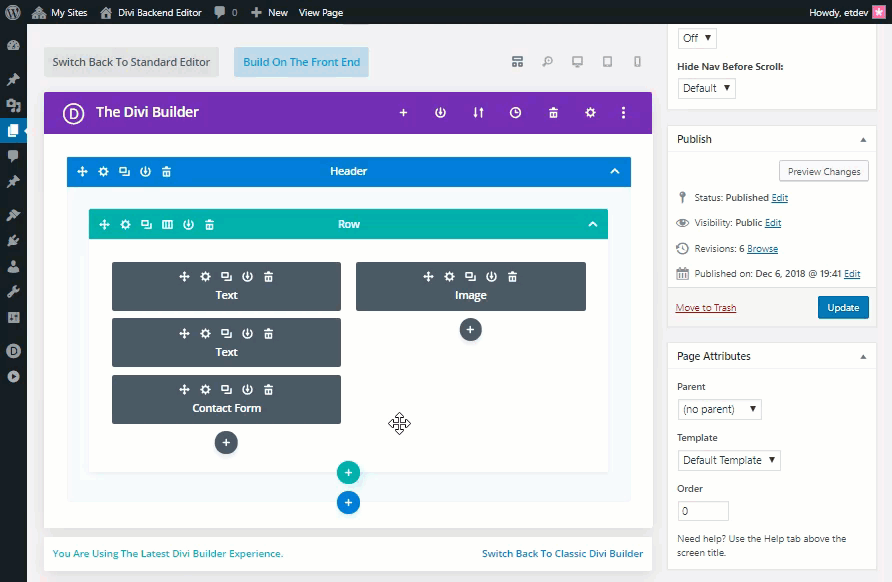This screenshot has height=582, width=892.
Task: Switch to tablet preview icon
Action: [608, 61]
